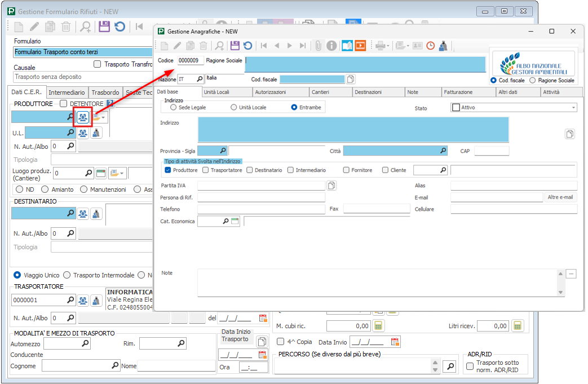Switch to the Autorizzazioni tab

[270, 92]
